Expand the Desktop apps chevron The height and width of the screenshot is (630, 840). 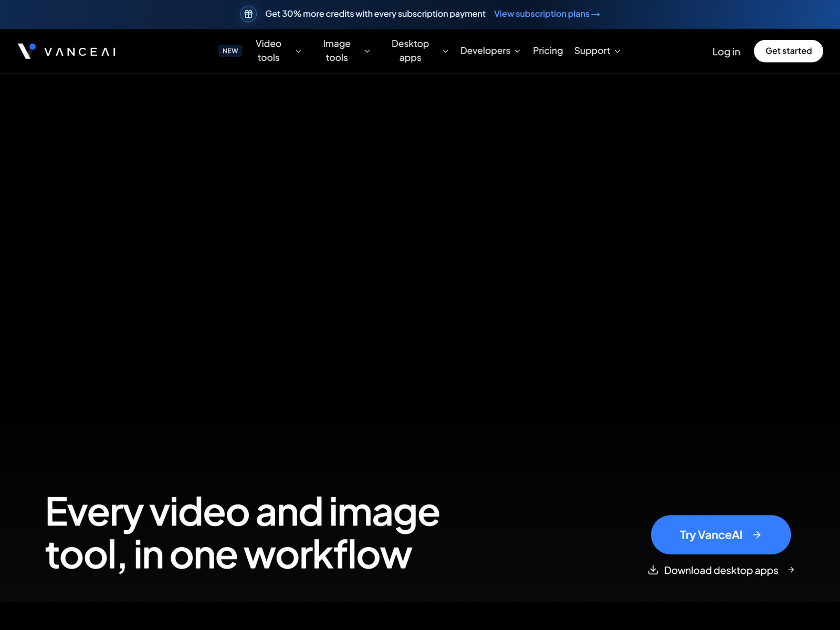(x=445, y=51)
